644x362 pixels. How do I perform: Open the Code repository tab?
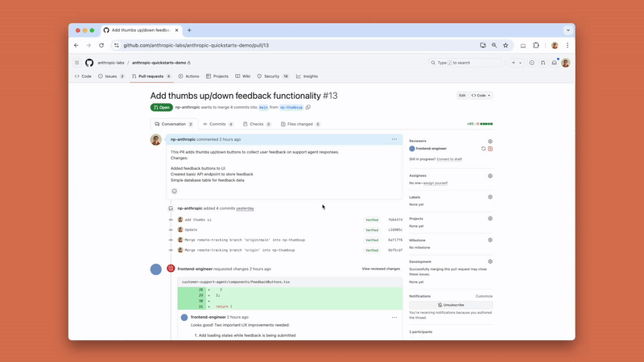84,76
